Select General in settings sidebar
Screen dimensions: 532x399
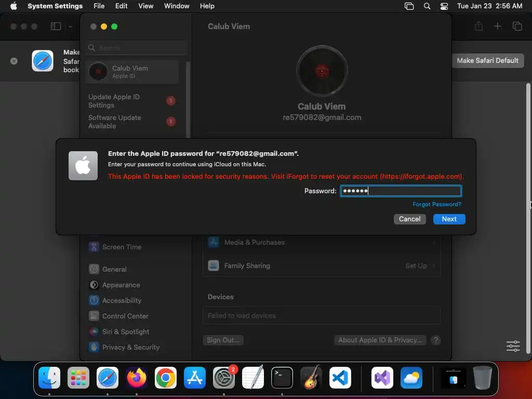point(108,270)
